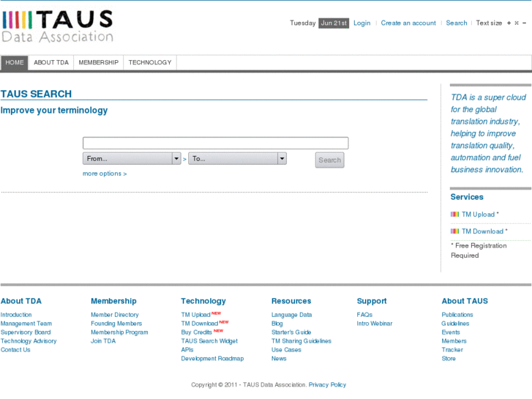Click the Services sidebar heading

point(467,197)
